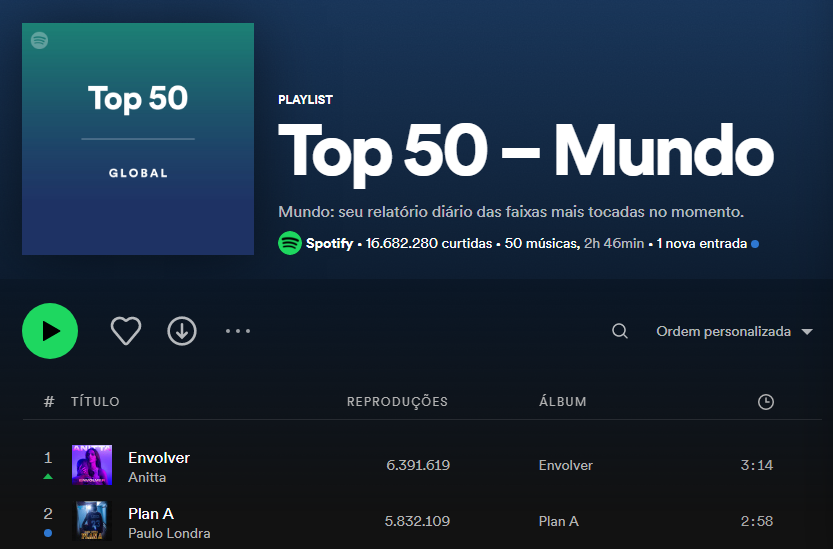Click the PLAYLIST label above the title
833x549 pixels.
(305, 99)
